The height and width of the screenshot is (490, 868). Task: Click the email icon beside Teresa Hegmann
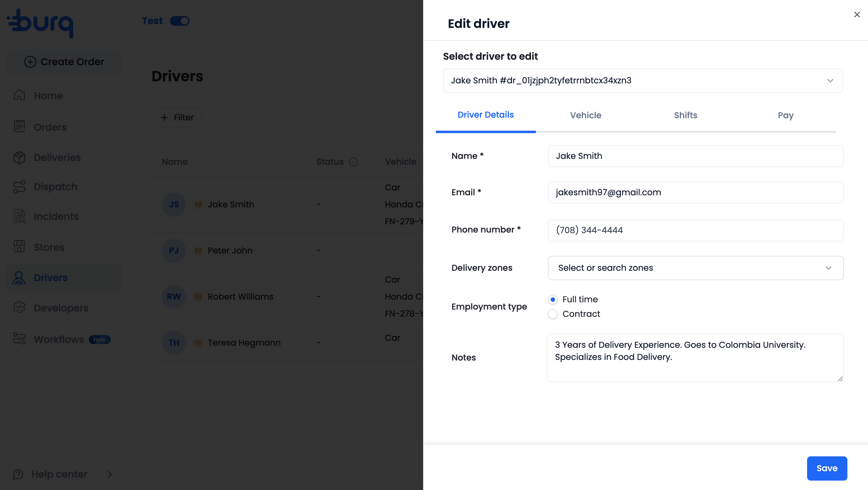(198, 343)
